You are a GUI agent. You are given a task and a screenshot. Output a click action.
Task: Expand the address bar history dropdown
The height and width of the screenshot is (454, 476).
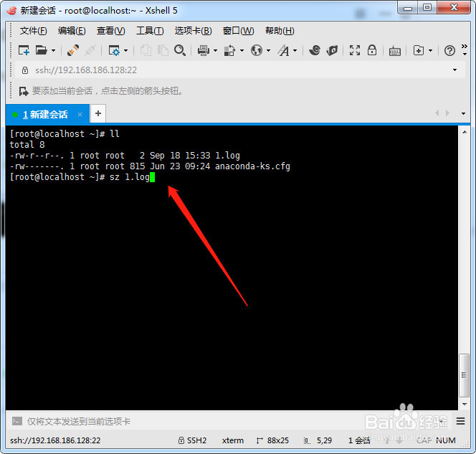pos(454,70)
